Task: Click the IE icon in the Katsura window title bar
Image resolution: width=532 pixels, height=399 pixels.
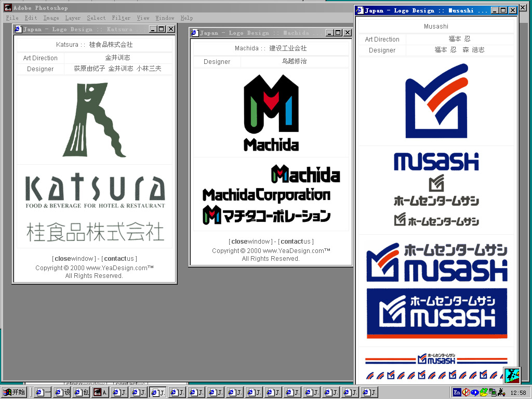Action: [x=18, y=29]
